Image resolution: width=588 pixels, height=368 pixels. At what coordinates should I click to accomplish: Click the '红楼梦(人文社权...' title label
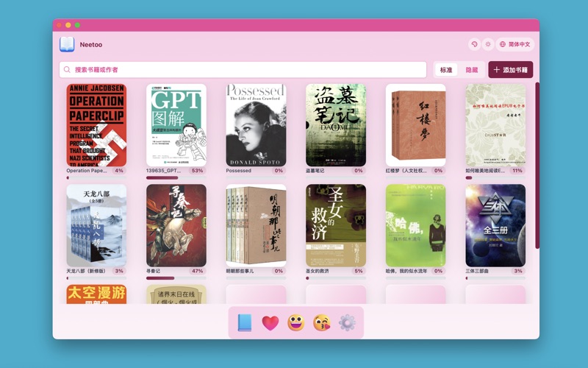coord(406,171)
